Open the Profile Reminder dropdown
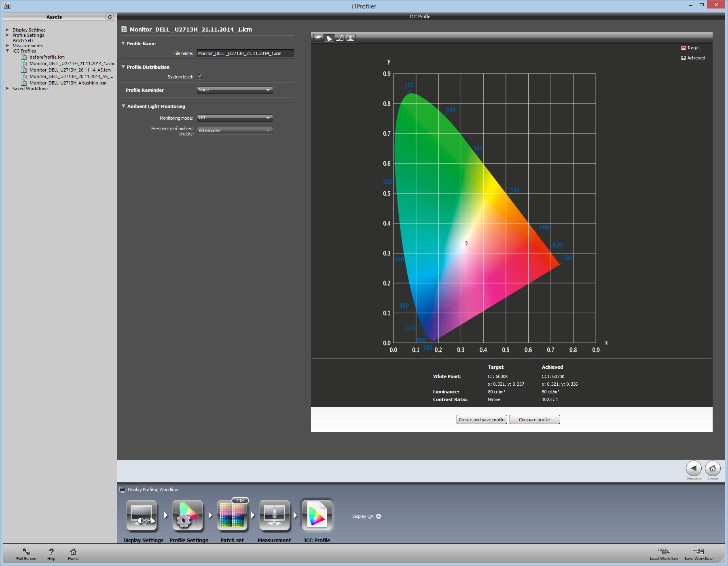 [x=235, y=90]
